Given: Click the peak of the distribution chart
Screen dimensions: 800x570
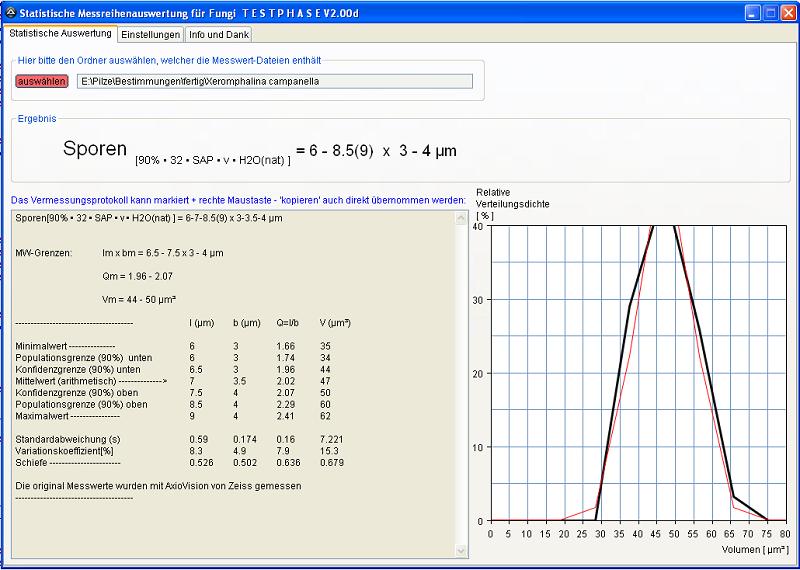Looking at the screenshot, I should click(x=665, y=230).
